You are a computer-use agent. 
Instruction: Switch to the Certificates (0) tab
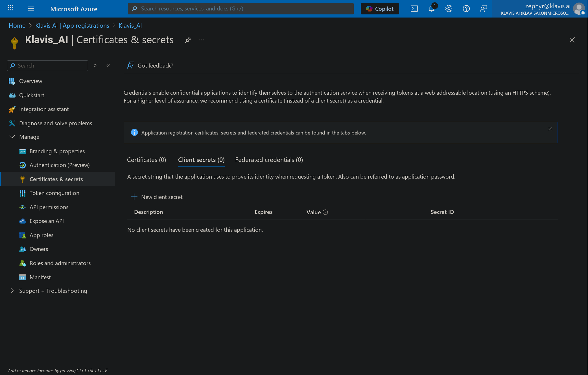pos(147,160)
